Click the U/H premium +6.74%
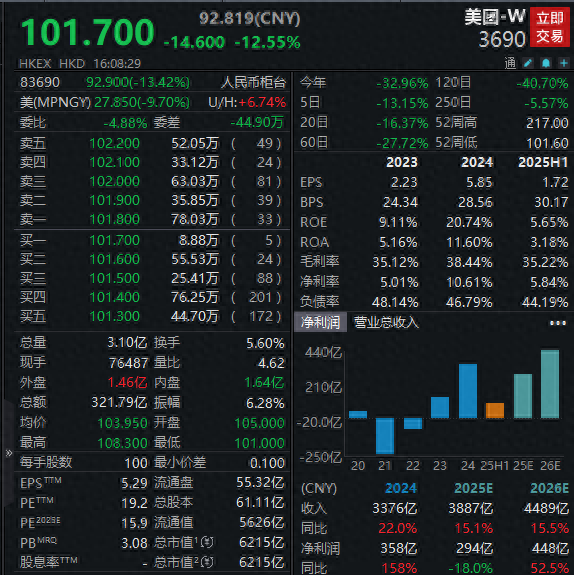This screenshot has height=575, width=574. [247, 102]
